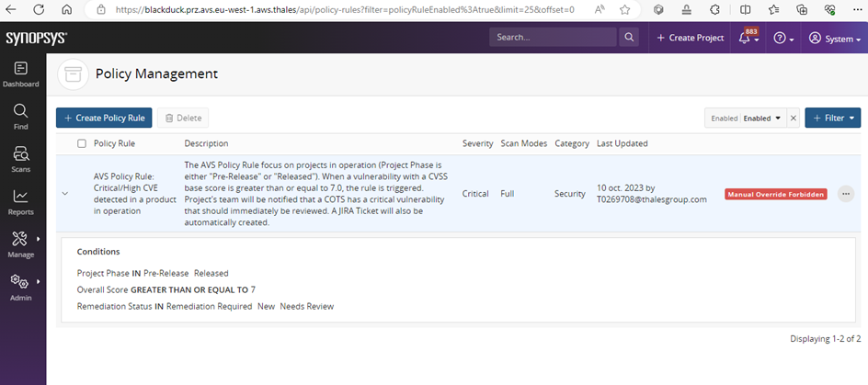This screenshot has height=385, width=868.
Task: Click the Category column header
Action: [572, 143]
